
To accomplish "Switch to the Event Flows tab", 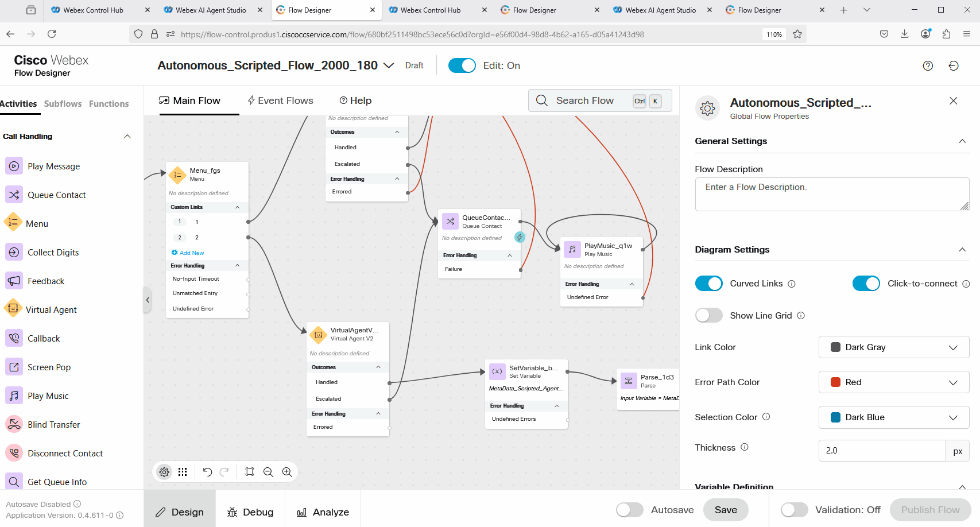I will coord(280,100).
